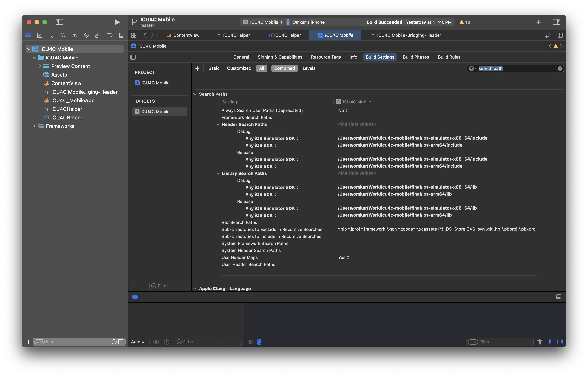Image resolution: width=588 pixels, height=376 pixels.
Task: Select the Levels view option
Action: (309, 69)
